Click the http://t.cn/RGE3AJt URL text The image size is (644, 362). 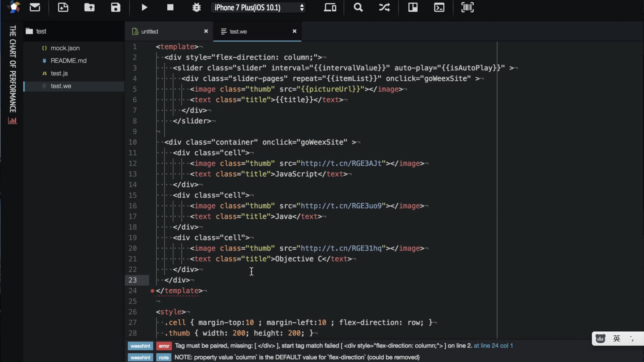341,163
